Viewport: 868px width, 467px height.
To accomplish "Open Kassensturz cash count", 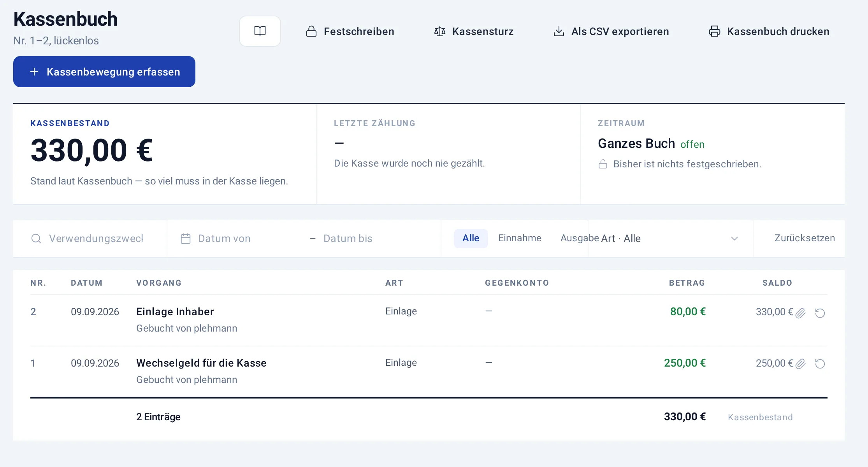I will 474,31.
